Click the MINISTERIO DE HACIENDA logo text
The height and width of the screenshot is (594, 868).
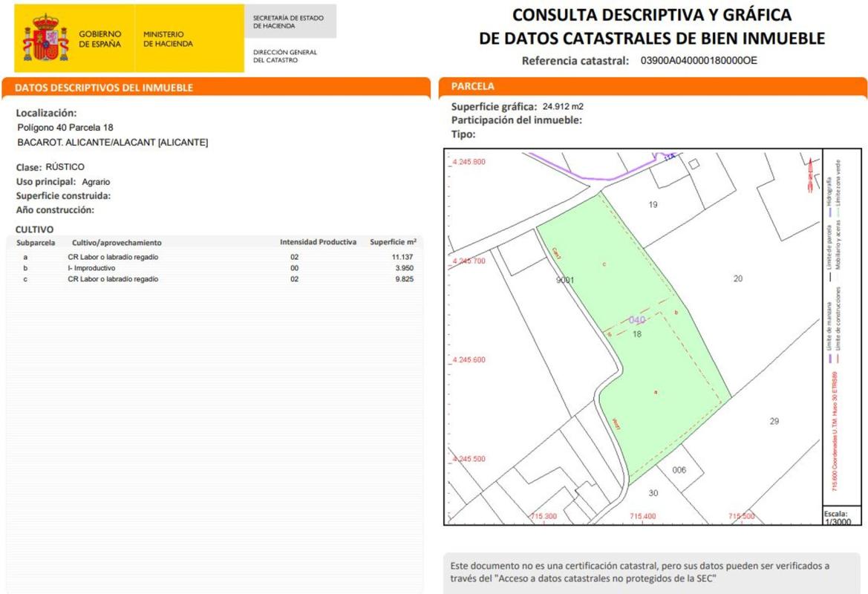click(169, 39)
